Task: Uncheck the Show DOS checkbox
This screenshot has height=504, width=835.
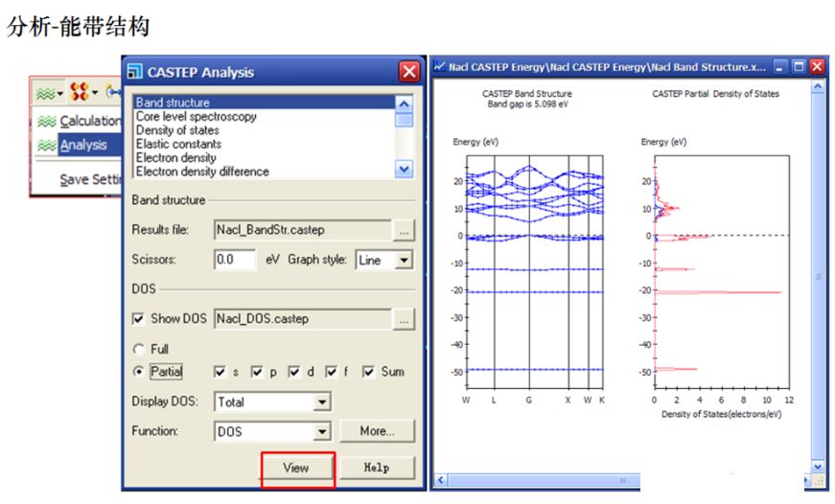Action: pyautogui.click(x=139, y=319)
